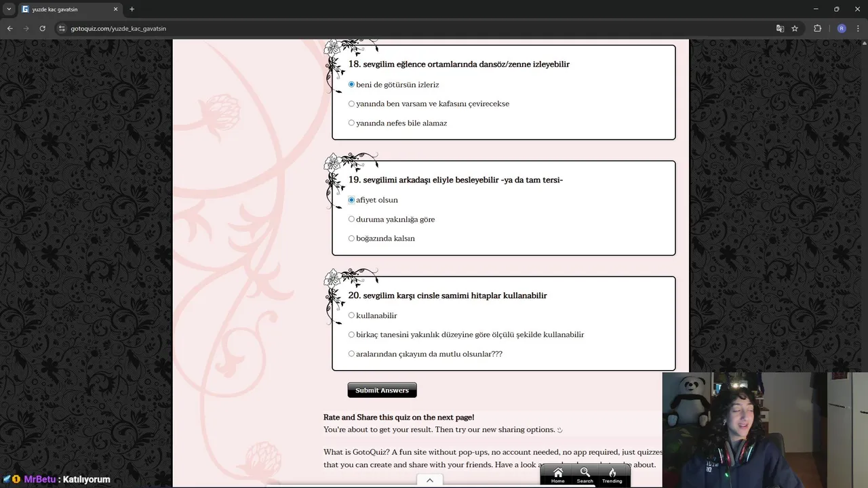Click the browser forward arrow

pyautogui.click(x=26, y=28)
